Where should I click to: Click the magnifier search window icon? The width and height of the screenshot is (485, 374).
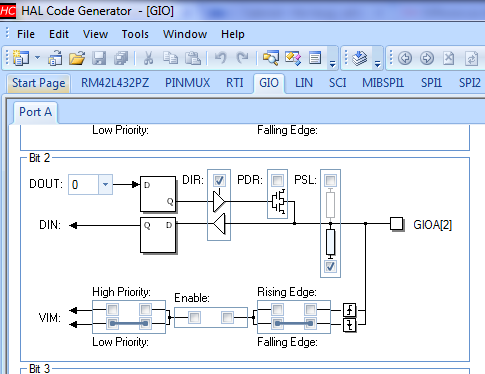[271, 58]
